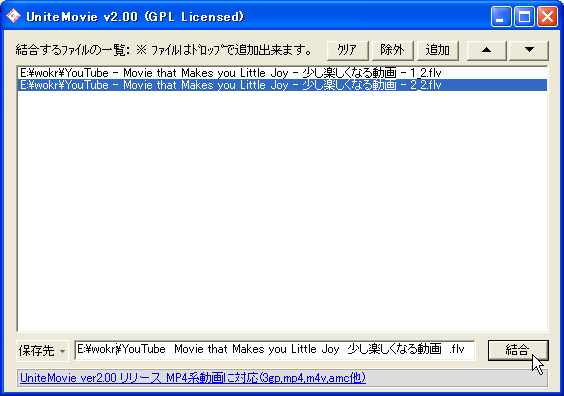Minimize the UniteMovie window
The width and height of the screenshot is (564, 396).
(500, 17)
